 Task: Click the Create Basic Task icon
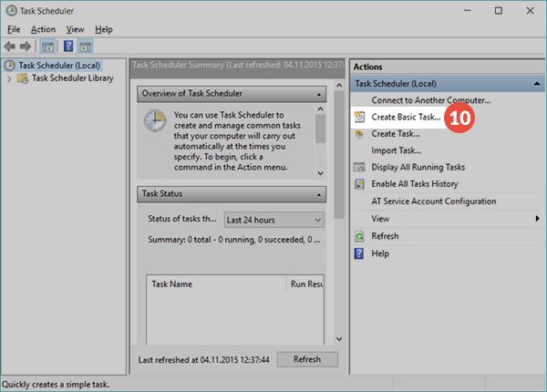pyautogui.click(x=359, y=118)
